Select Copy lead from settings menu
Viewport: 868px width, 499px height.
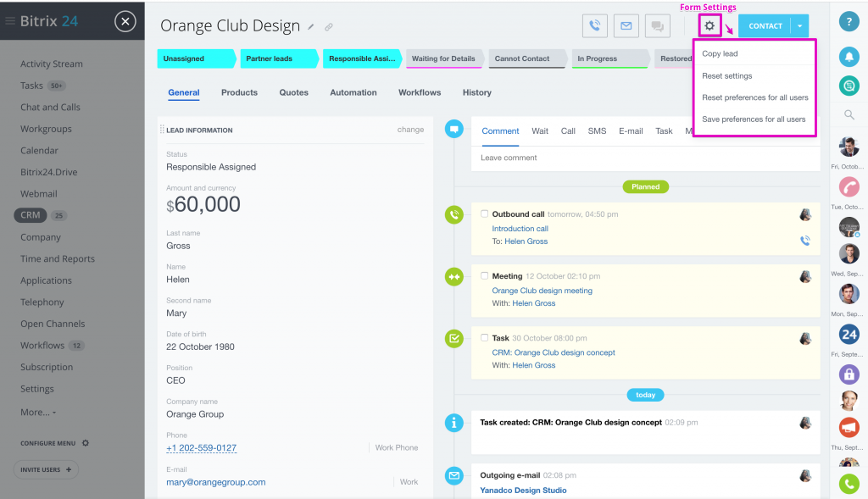[720, 53]
